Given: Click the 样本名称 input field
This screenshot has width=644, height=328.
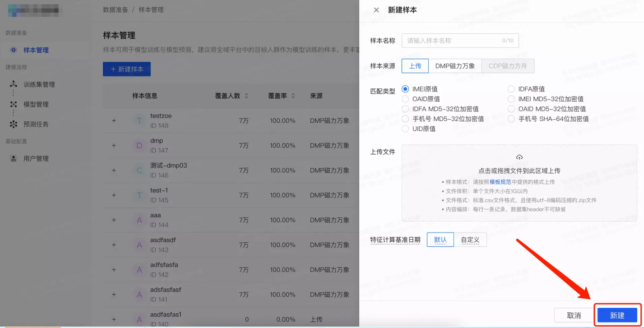Looking at the screenshot, I should pyautogui.click(x=460, y=40).
